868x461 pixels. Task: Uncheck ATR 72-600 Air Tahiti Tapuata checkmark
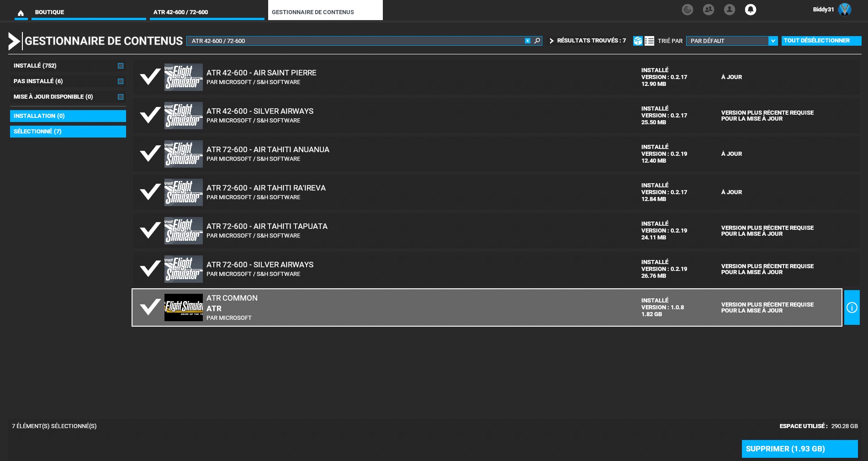pos(150,230)
